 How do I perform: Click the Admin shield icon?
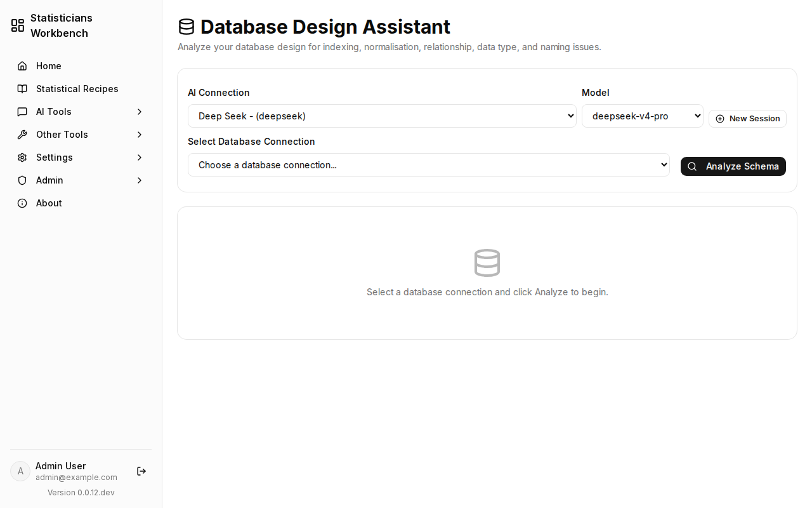22,180
